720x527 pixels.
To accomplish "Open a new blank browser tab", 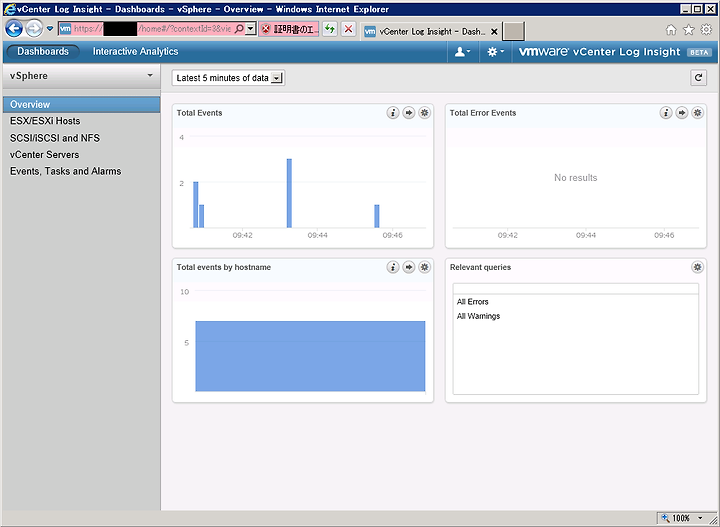I will [513, 31].
